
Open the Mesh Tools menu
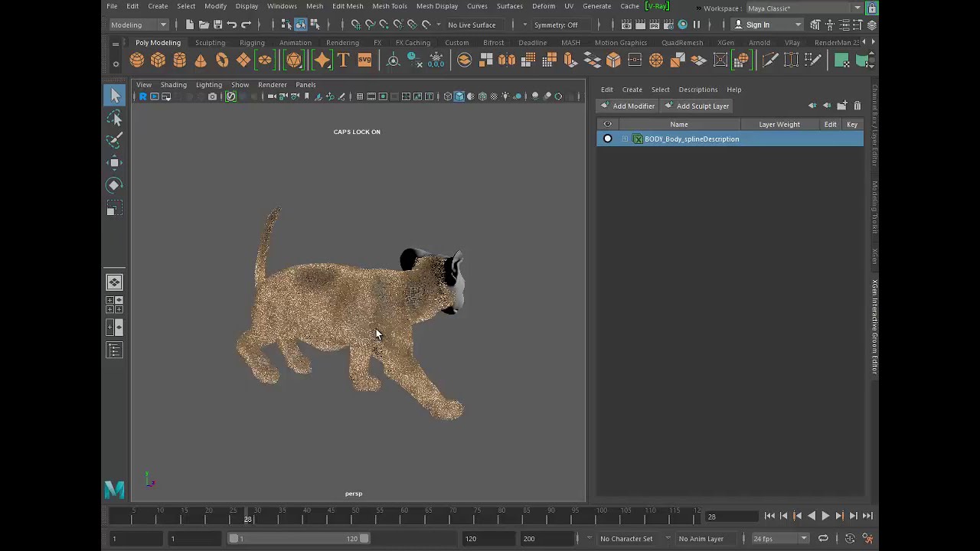390,6
